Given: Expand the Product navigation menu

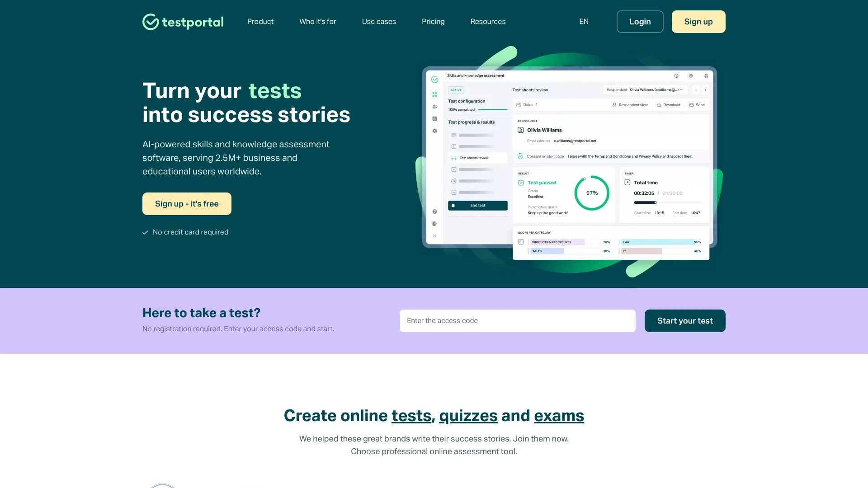Looking at the screenshot, I should [x=260, y=21].
